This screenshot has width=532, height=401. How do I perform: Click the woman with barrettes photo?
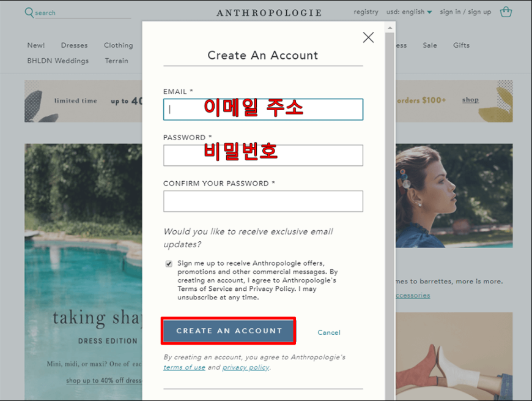[454, 195]
